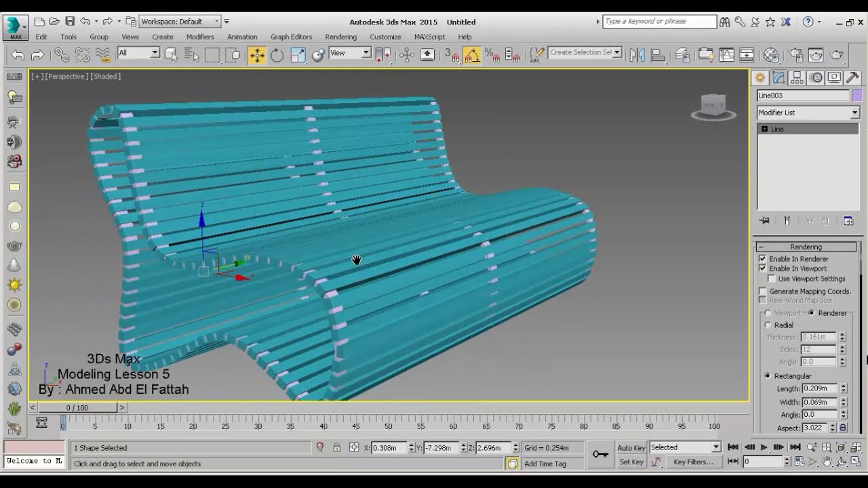868x488 pixels.
Task: Click the Save File icon
Action: 70,22
